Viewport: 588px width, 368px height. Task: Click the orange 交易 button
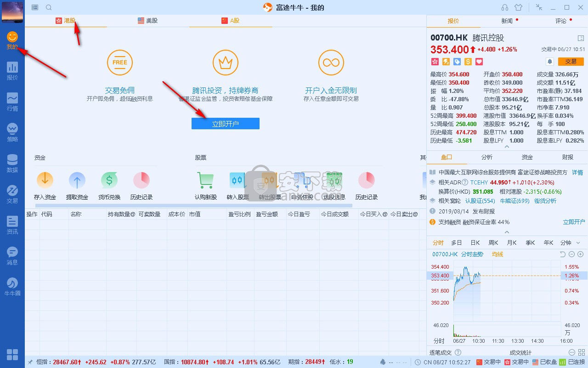point(571,62)
